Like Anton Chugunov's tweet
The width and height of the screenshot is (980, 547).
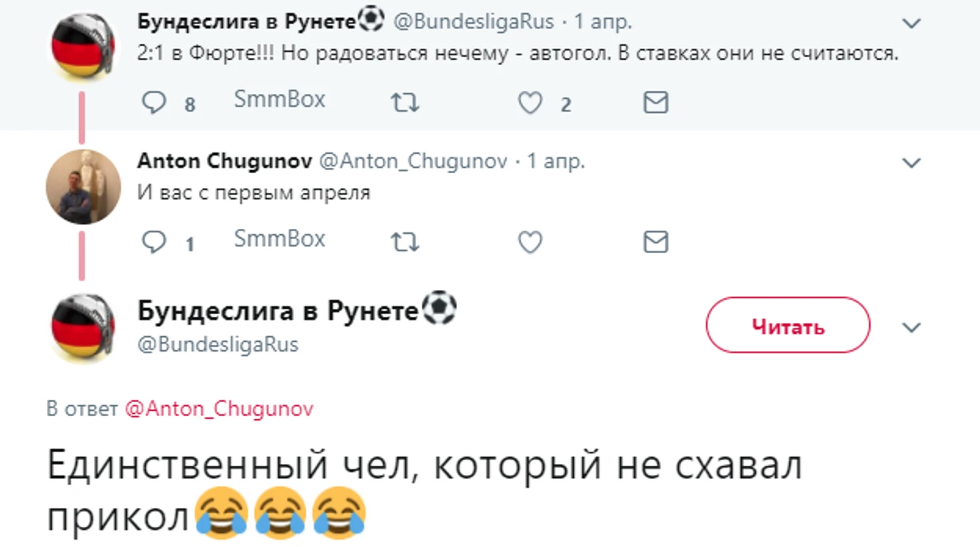[530, 242]
